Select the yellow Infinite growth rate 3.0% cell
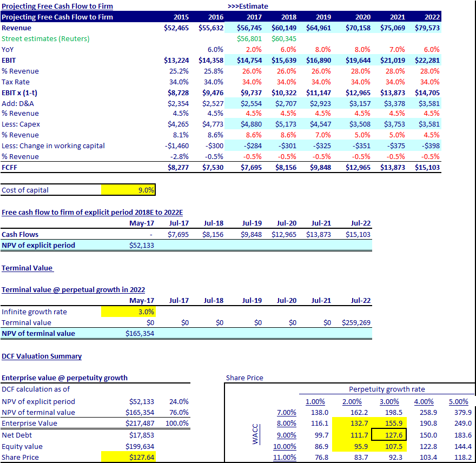 click(128, 312)
